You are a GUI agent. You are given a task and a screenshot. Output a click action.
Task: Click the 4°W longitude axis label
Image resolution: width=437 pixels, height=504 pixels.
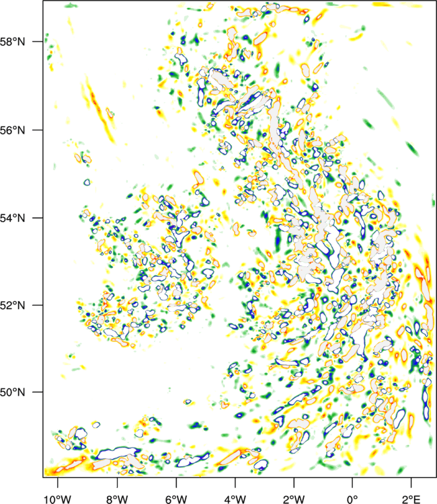(x=235, y=499)
